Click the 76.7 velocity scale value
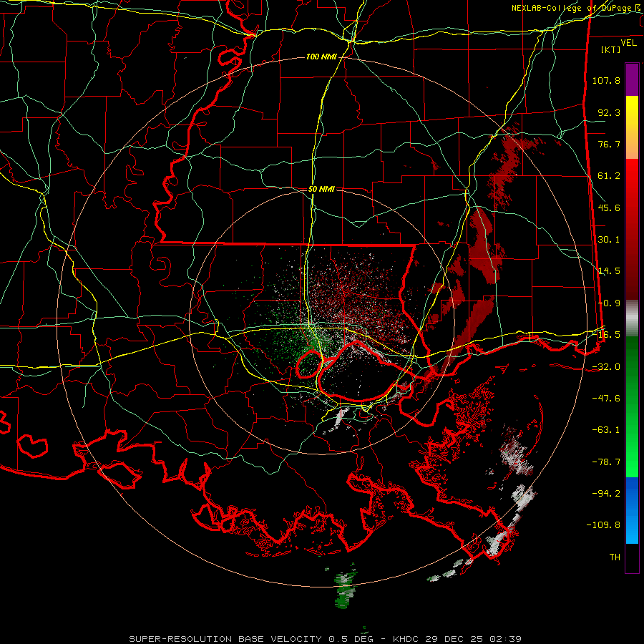 (x=609, y=144)
